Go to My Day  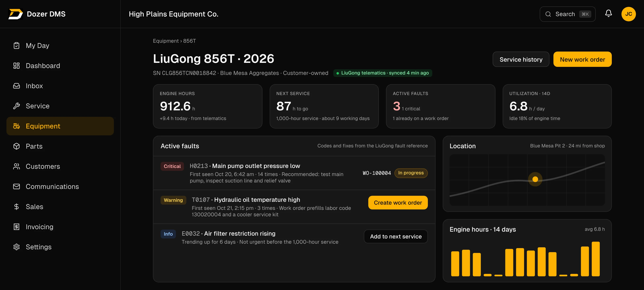(60, 46)
